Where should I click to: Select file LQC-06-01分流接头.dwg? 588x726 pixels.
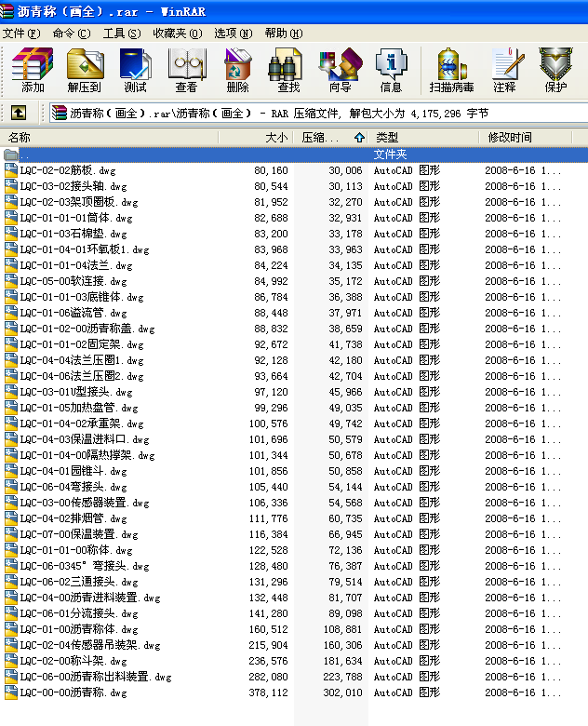79,613
